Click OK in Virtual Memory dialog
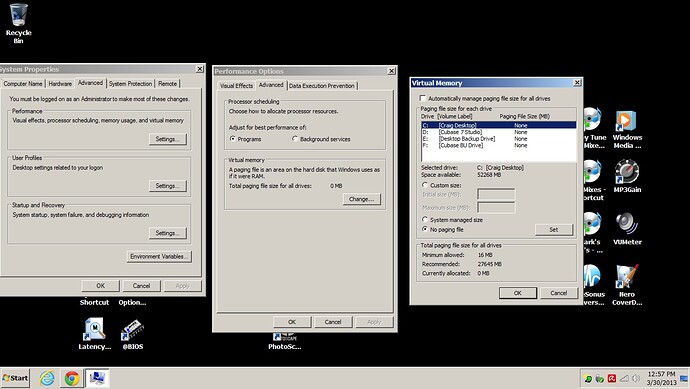 click(x=518, y=293)
